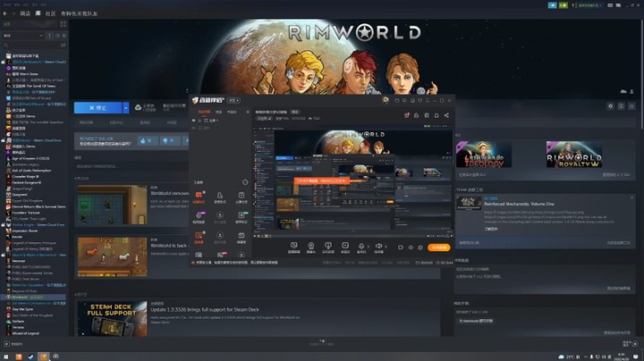Click the orange start-streaming button
This screenshot has height=361, width=644.
pos(439,248)
